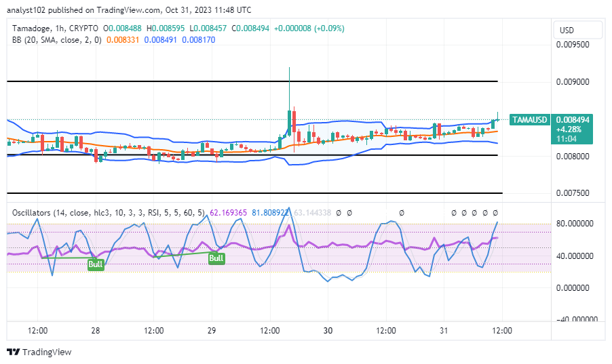Click the black horizontal line at 0.007500

254,193
